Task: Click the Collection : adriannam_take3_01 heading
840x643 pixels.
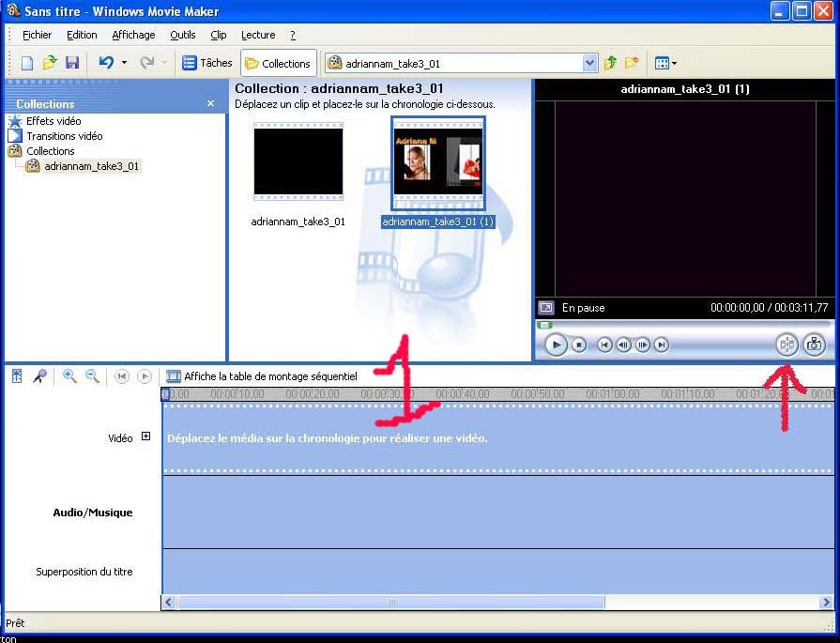Action: click(x=339, y=88)
